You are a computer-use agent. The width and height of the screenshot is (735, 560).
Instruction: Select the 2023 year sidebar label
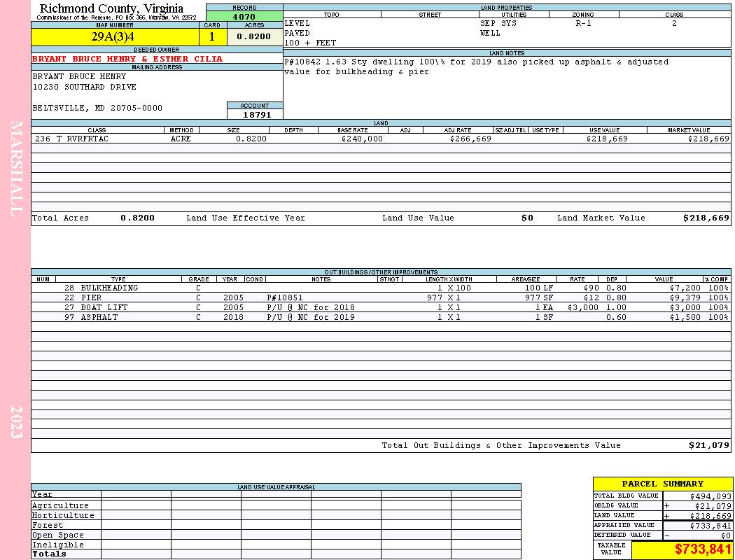click(x=17, y=422)
